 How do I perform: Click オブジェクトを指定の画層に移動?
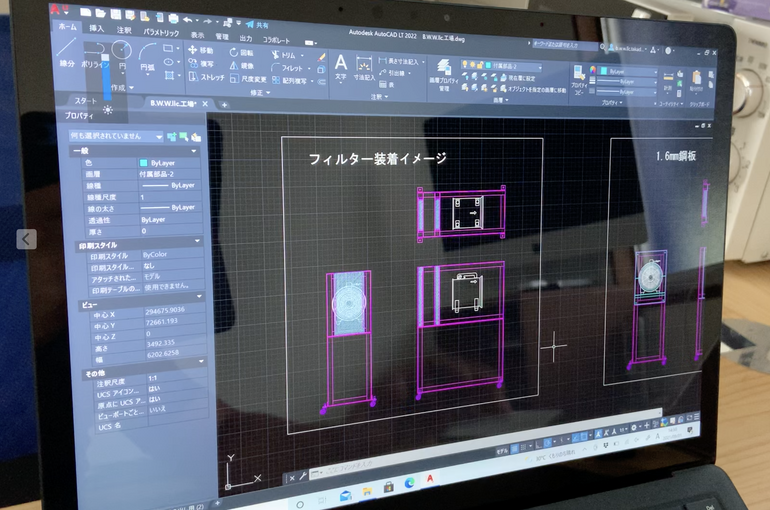tap(532, 89)
